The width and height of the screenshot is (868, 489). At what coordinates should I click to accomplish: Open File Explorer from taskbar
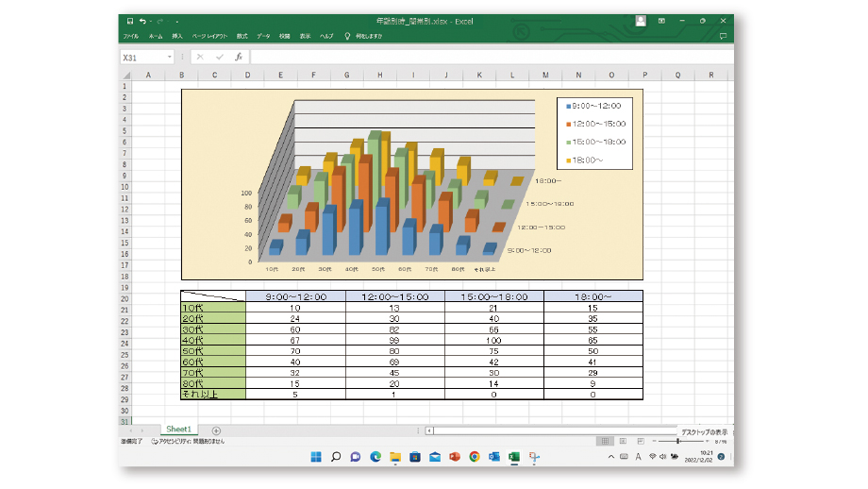tap(395, 457)
